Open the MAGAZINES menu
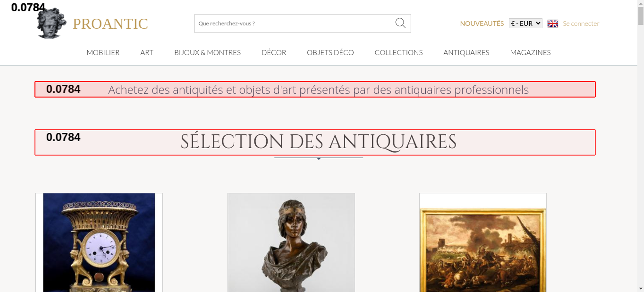The image size is (644, 292). (530, 52)
